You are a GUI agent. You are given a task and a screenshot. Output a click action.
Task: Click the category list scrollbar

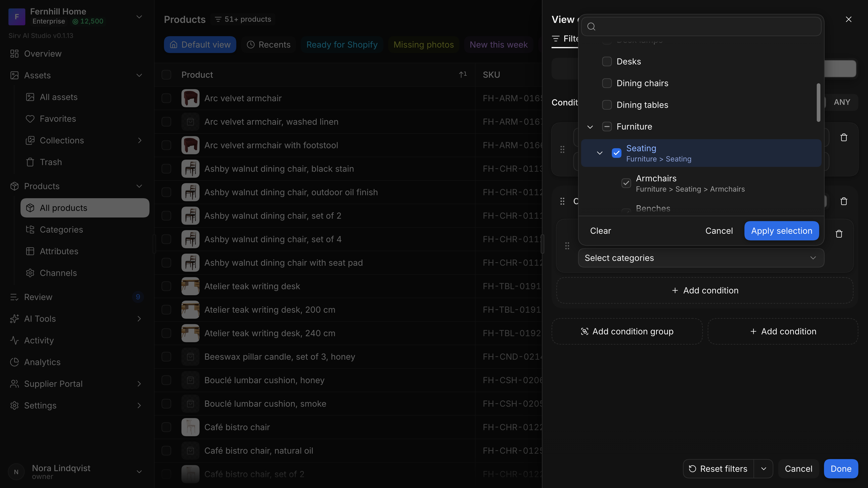(x=818, y=102)
